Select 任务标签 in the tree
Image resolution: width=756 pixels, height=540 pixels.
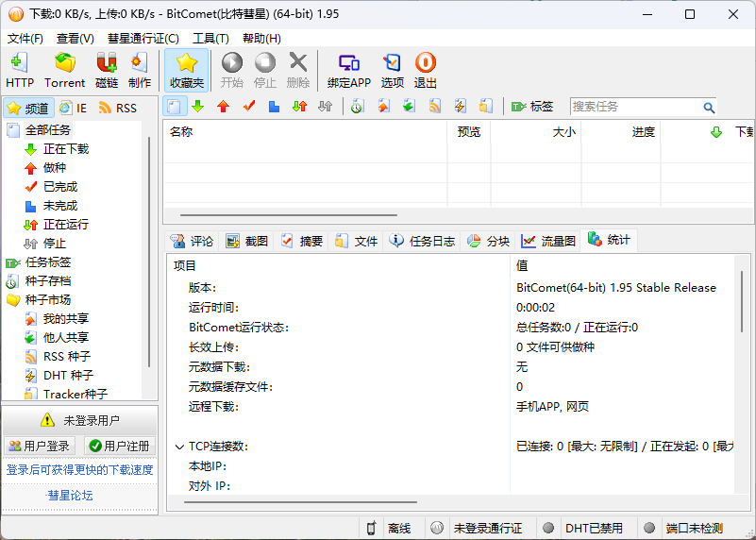pyautogui.click(x=48, y=262)
